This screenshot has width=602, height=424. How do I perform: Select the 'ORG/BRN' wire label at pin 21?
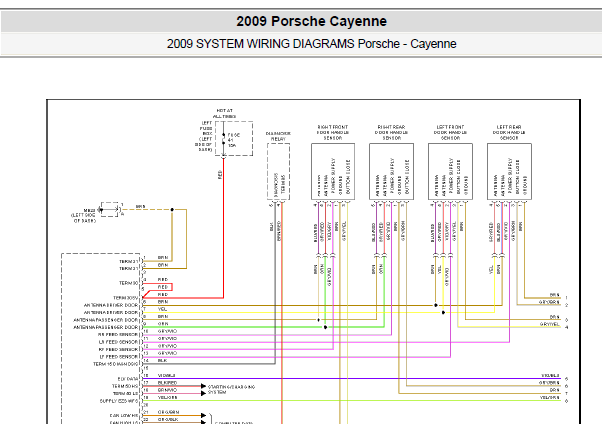pos(168,412)
